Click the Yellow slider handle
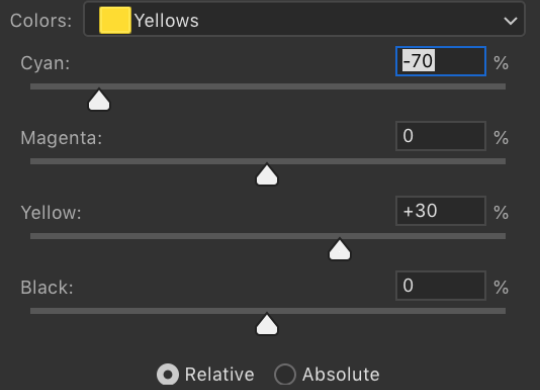This screenshot has height=390, width=540. pos(340,250)
